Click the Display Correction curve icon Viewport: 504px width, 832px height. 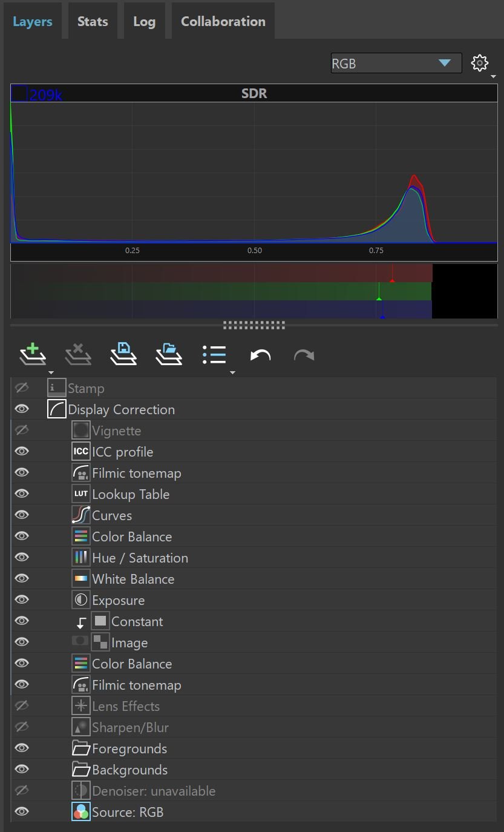56,409
